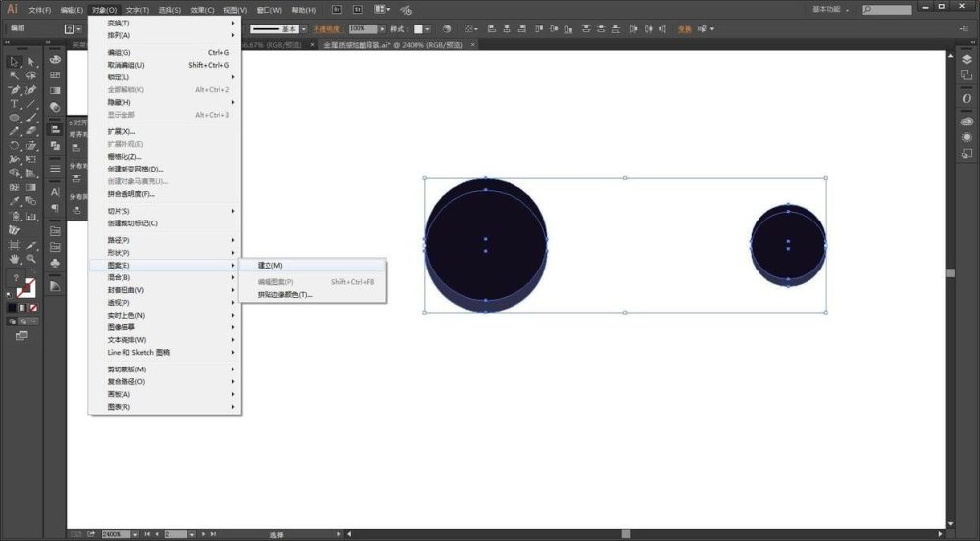The width and height of the screenshot is (980, 541).
Task: Open the Bridge (Br) icon
Action: point(336,9)
